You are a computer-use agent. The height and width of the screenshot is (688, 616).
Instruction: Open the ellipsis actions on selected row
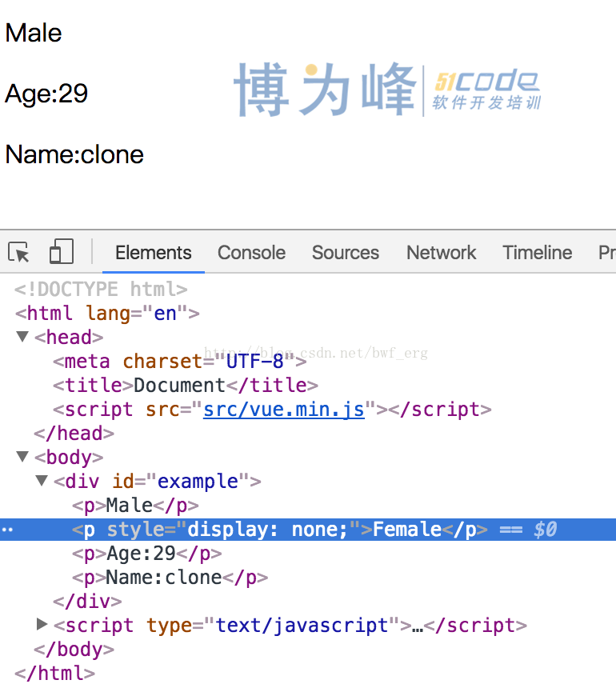(x=7, y=530)
